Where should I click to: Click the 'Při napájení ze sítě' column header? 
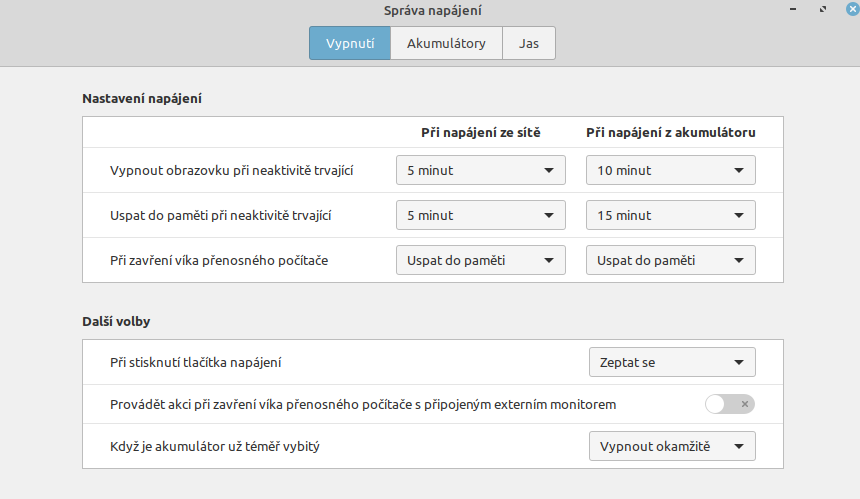click(x=480, y=132)
